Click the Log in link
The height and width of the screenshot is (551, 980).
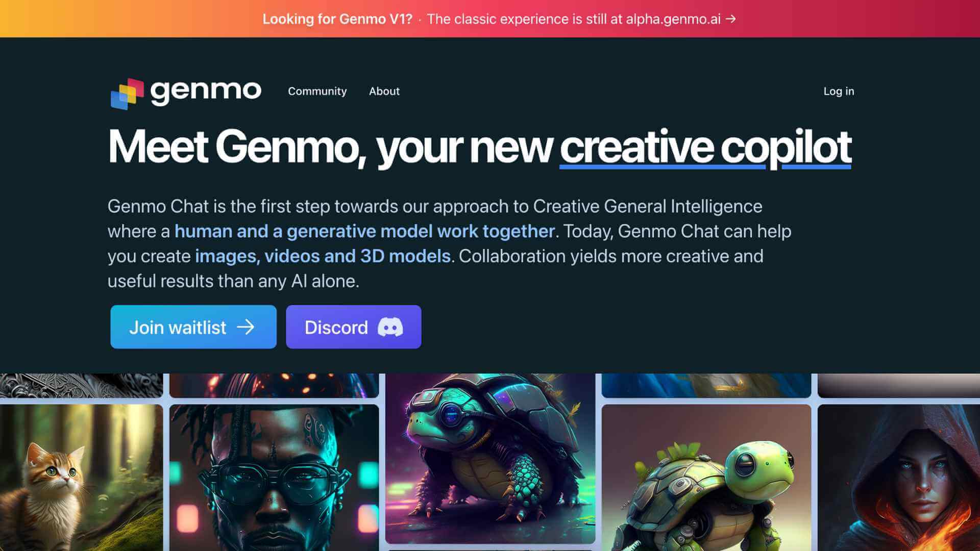coord(839,91)
